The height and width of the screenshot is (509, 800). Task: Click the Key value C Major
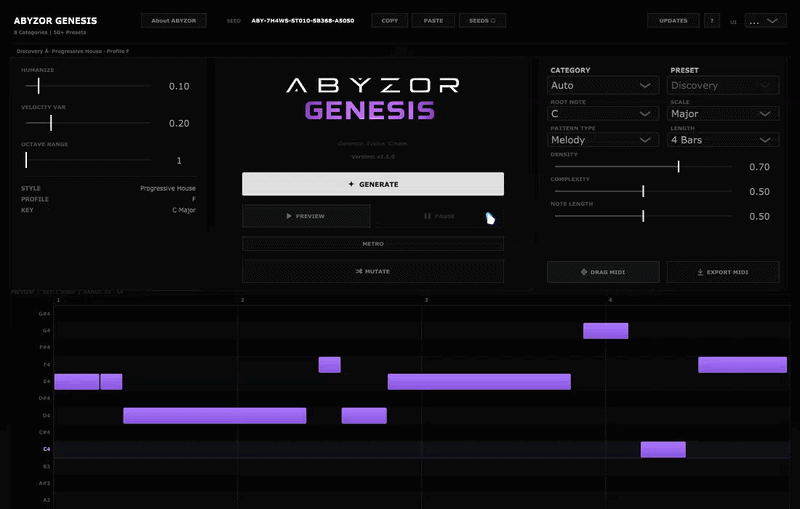pos(184,210)
